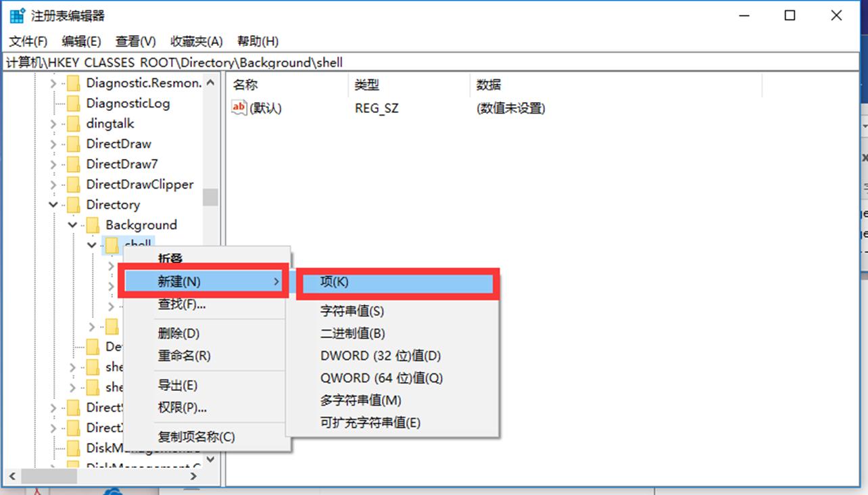Open the 查看(V) menu
This screenshot has width=868, height=495.
pos(134,41)
